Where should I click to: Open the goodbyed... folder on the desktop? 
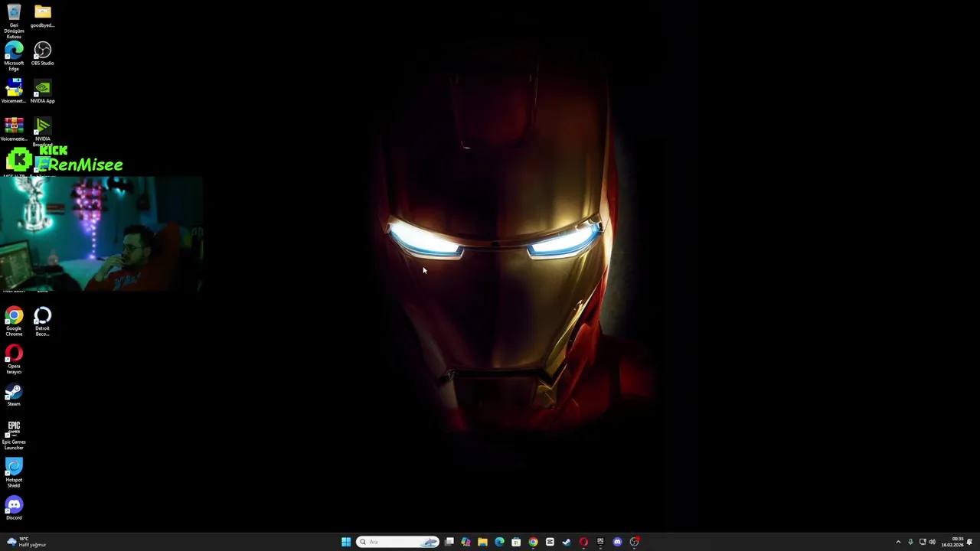tap(43, 16)
